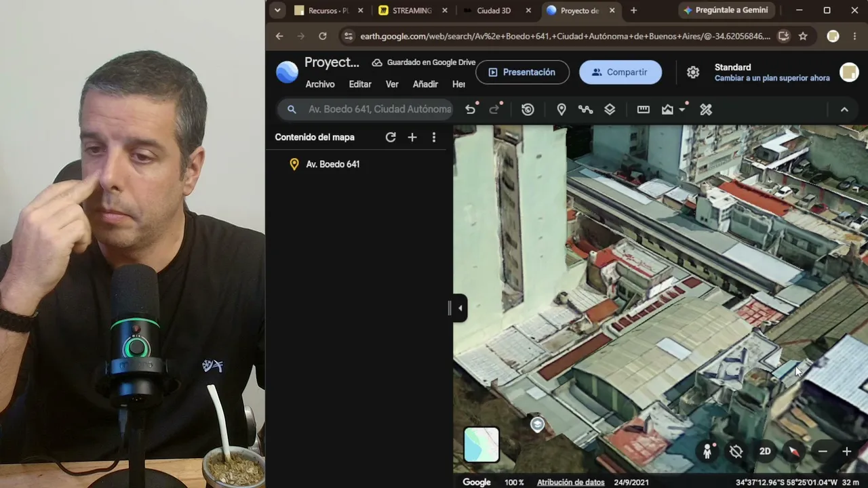Click Cambiar a un plan superior ahora
The image size is (868, 488).
[772, 78]
